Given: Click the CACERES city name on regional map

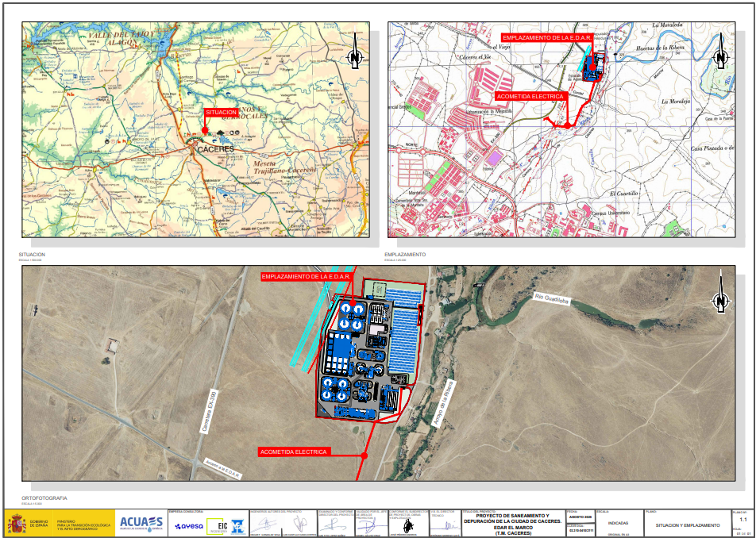Looking at the screenshot, I should coord(216,149).
